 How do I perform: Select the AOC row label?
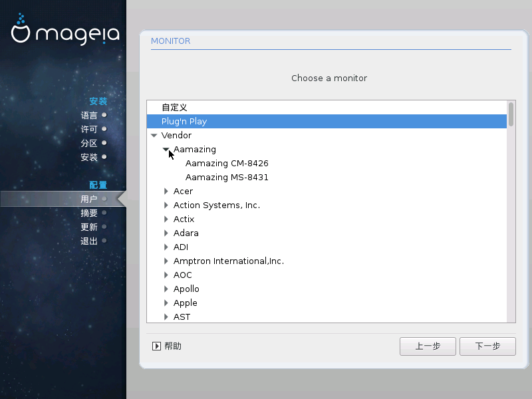coord(182,275)
